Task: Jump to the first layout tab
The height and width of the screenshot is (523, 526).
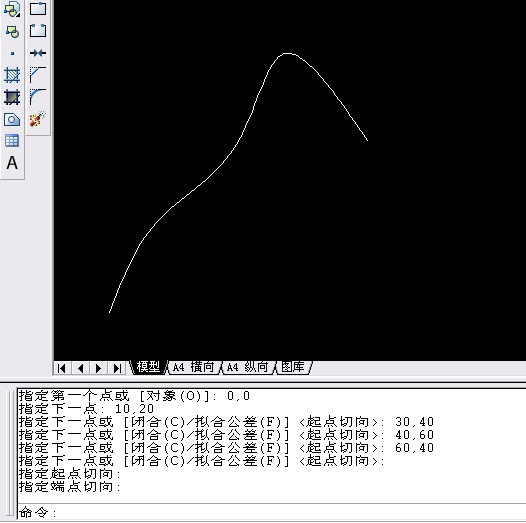Action: pyautogui.click(x=62, y=368)
